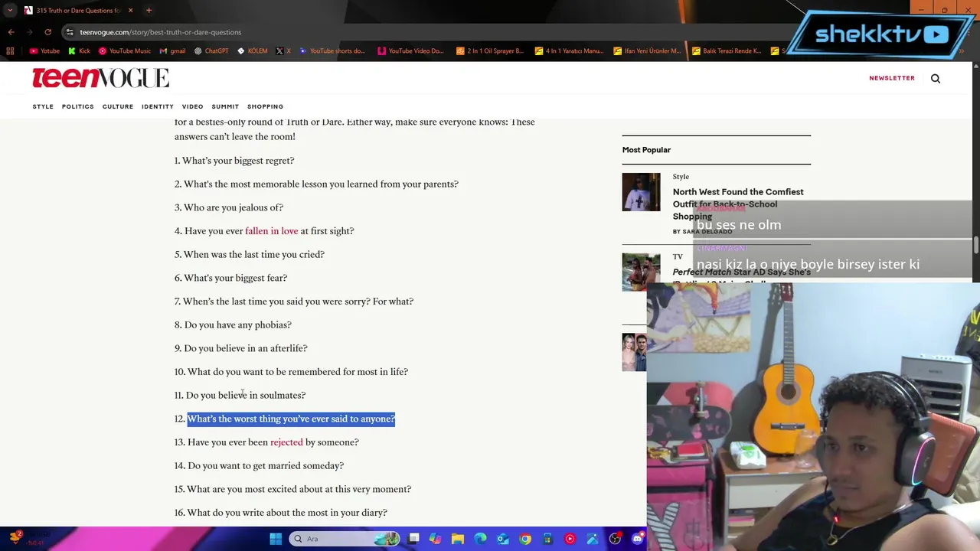Screen dimensions: 980x551
Task: Open Photos app on the taskbar
Action: point(593,539)
